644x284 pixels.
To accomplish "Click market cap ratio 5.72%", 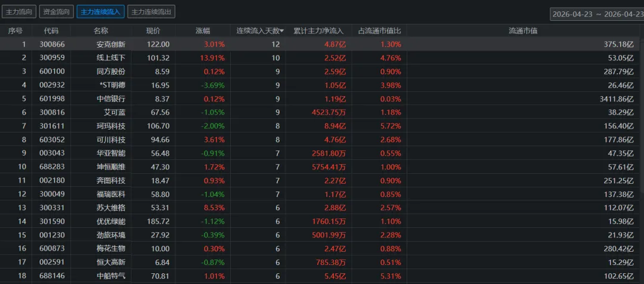I will 391,126.
